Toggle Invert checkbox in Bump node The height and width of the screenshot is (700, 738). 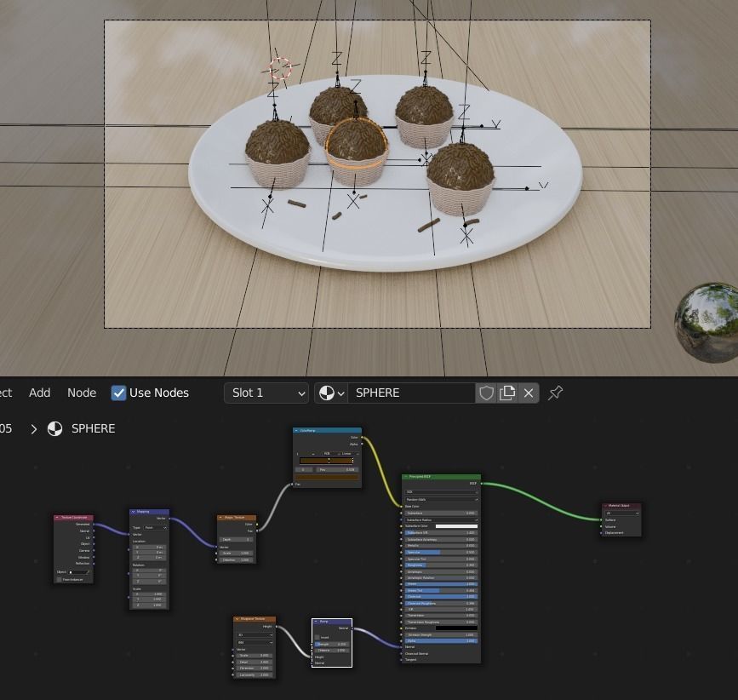[x=318, y=637]
